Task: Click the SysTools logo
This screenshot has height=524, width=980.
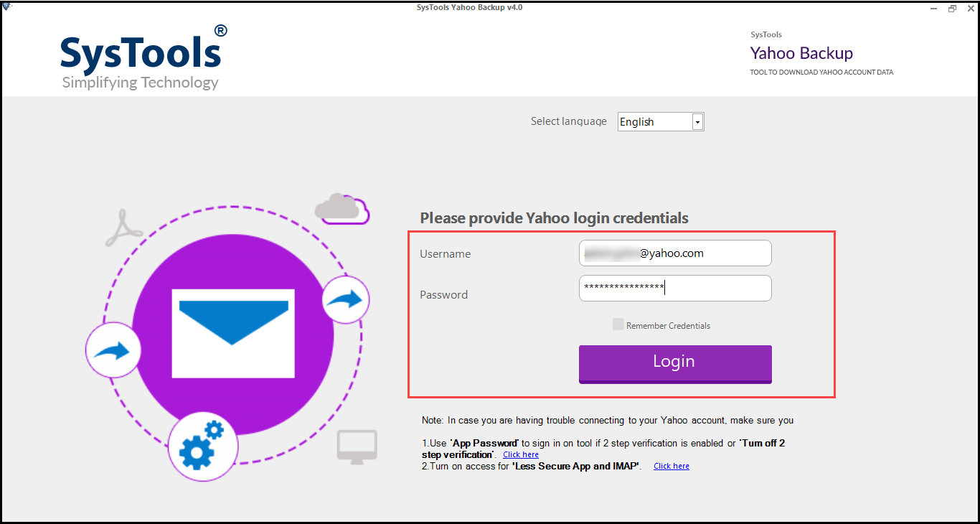Action: click(142, 57)
